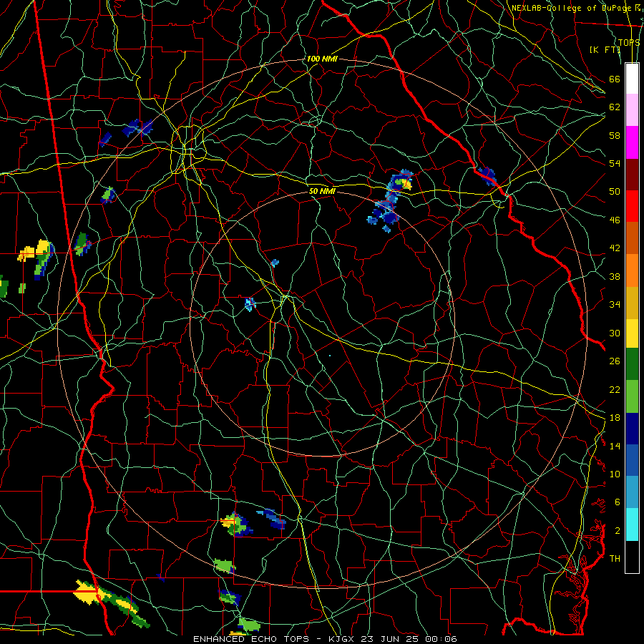The height and width of the screenshot is (644, 644).
Task: Click the 18 legend value
Action: (x=615, y=418)
